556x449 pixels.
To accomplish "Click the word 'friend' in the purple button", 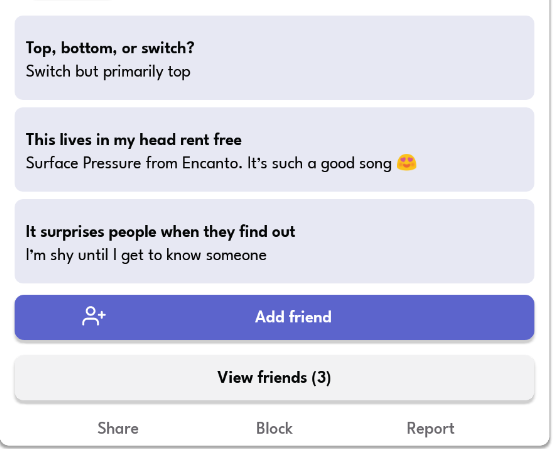I will (310, 317).
